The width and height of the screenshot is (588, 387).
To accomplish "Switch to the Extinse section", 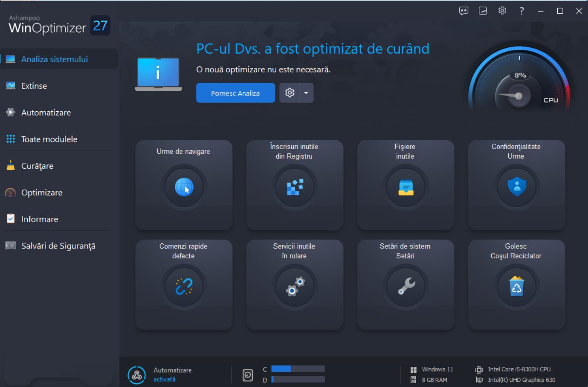I will [34, 86].
